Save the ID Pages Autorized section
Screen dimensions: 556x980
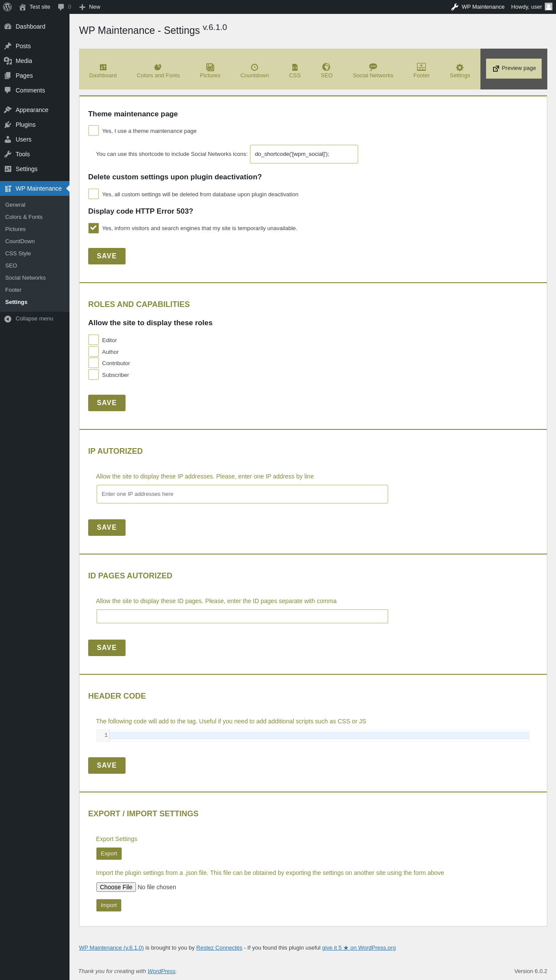pyautogui.click(x=107, y=648)
